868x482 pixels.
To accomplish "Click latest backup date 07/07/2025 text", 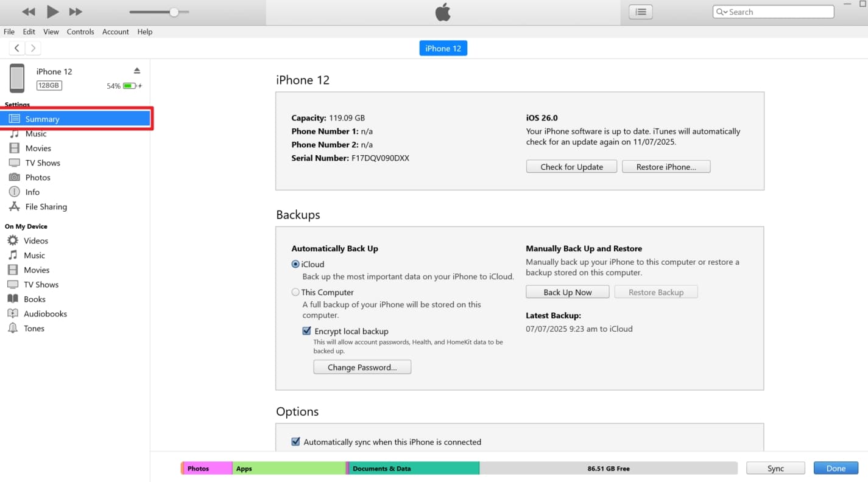I will (x=579, y=329).
